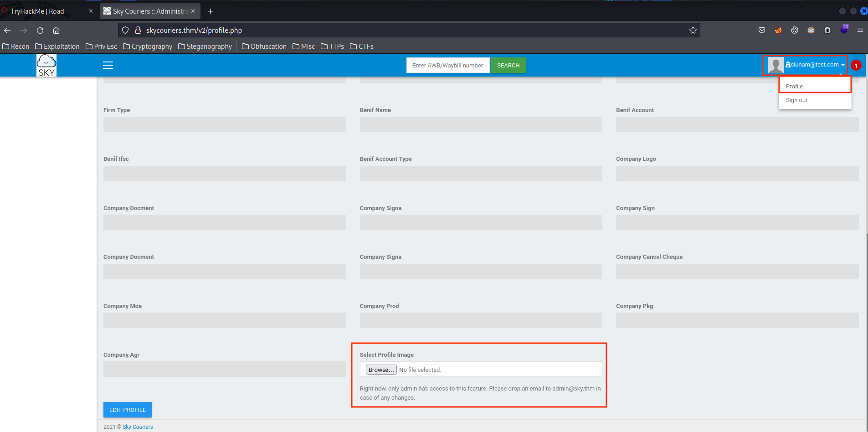Image resolution: width=868 pixels, height=432 pixels.
Task: Click the Company Cancel Cheque field
Action: pos(737,272)
